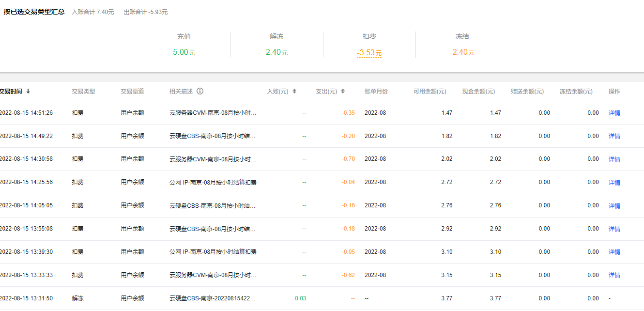View 详情 of the 13:55:08 transaction
The image size is (644, 311).
tap(614, 228)
